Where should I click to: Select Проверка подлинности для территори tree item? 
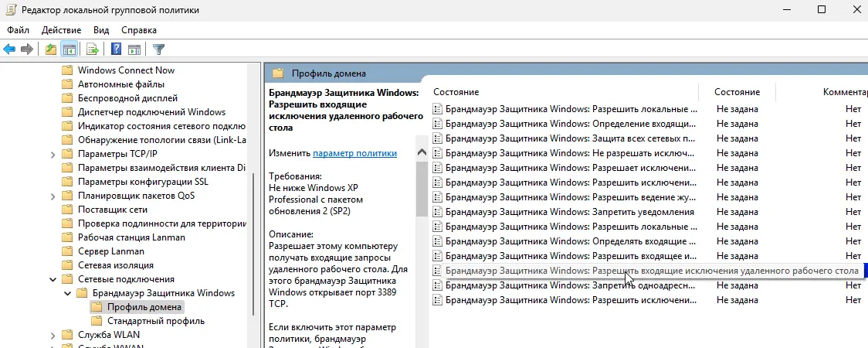(x=161, y=223)
